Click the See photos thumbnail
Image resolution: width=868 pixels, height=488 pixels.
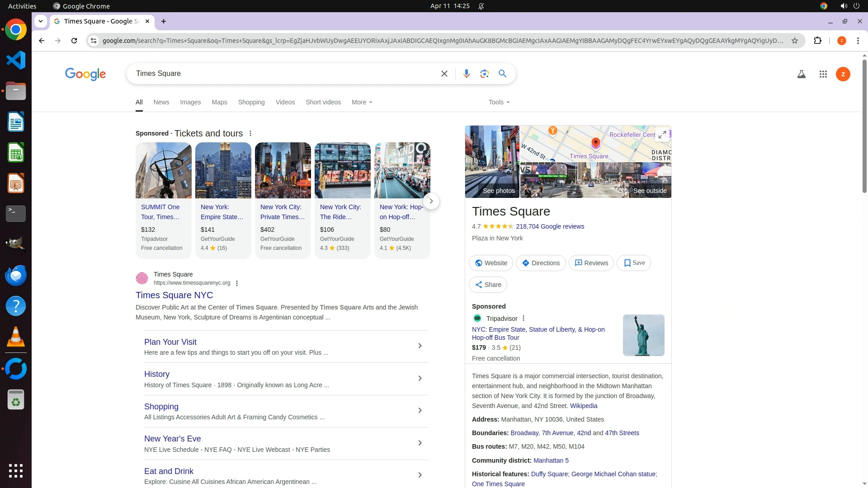pyautogui.click(x=492, y=162)
